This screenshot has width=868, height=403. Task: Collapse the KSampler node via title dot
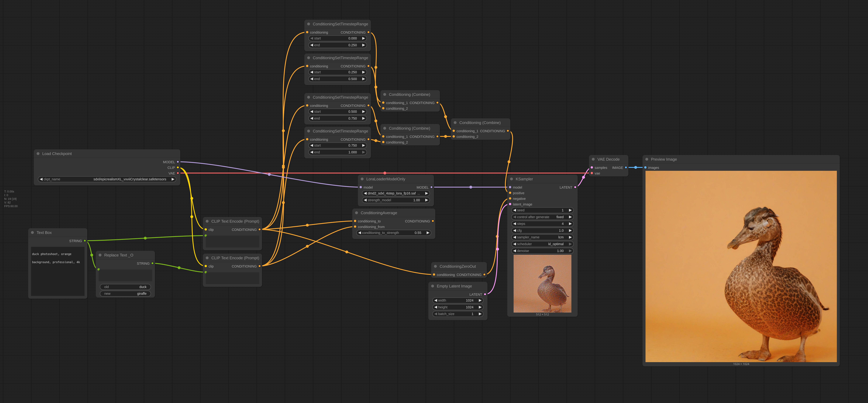512,179
